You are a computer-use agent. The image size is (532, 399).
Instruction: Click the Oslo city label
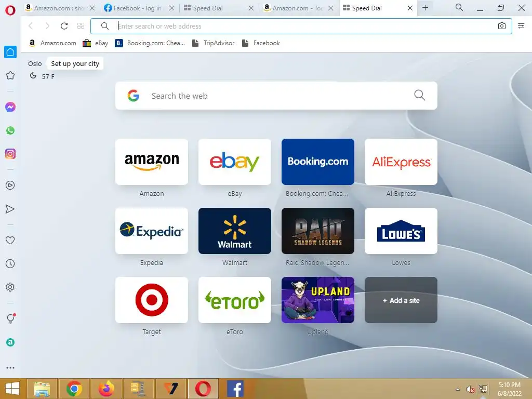[35, 64]
